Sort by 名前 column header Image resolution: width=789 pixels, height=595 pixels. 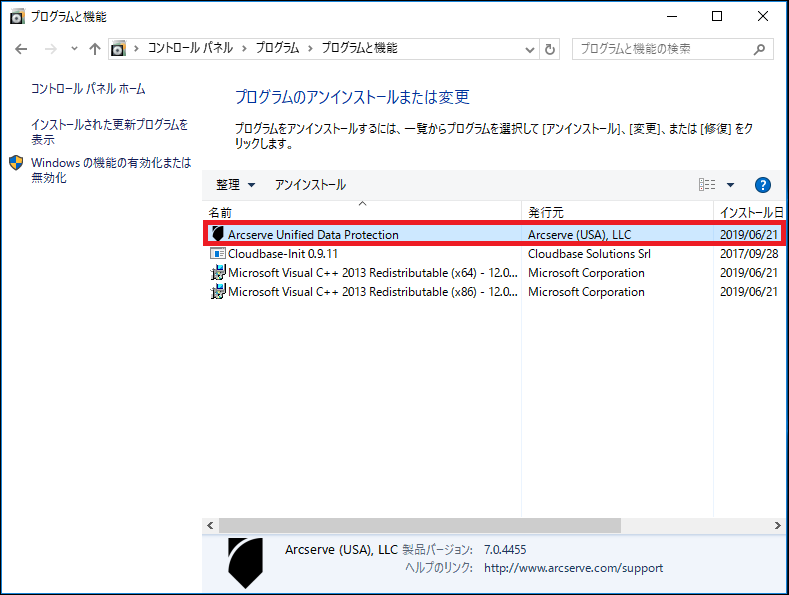(x=362, y=212)
